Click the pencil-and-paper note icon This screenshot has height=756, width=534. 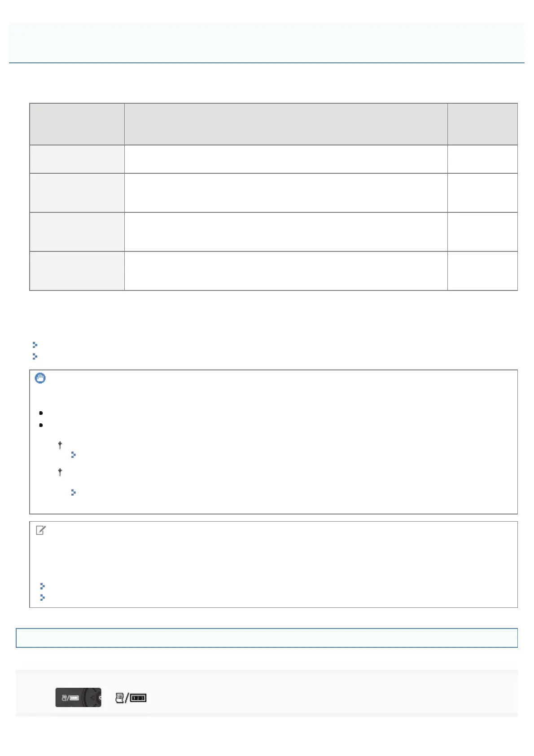[41, 530]
